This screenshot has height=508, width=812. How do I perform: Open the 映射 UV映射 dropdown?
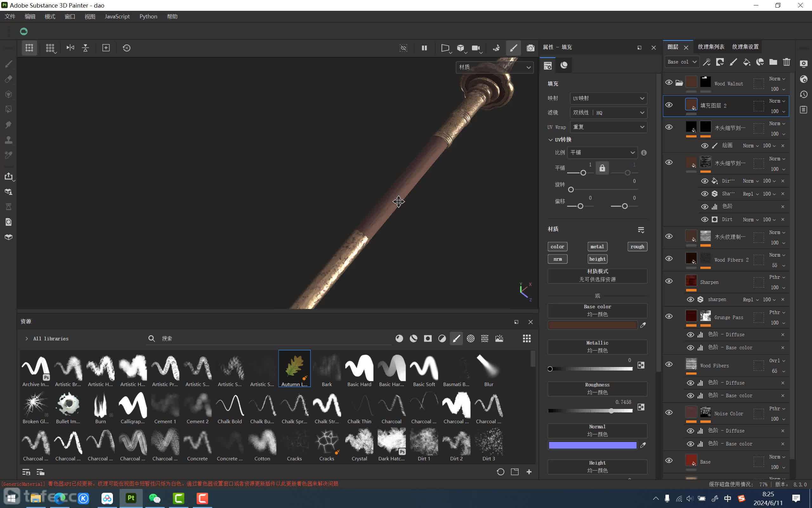pyautogui.click(x=608, y=98)
